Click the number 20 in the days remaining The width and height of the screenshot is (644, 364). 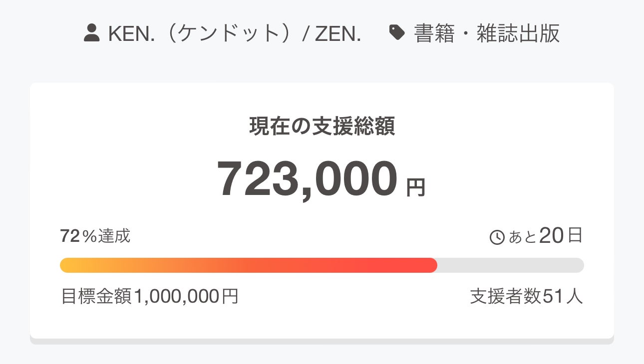(552, 236)
